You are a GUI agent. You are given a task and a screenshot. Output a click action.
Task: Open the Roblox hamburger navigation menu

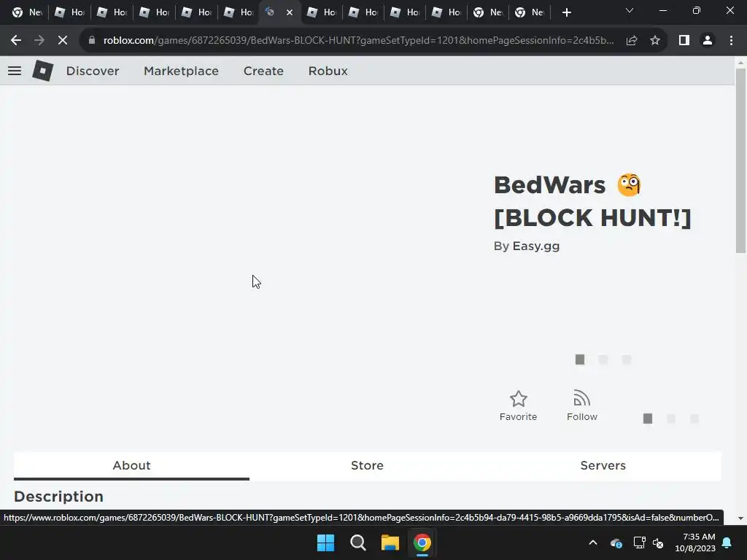coord(15,71)
